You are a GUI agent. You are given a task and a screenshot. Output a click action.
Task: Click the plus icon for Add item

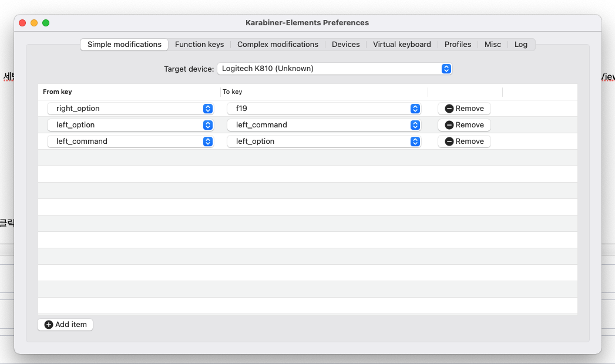49,325
